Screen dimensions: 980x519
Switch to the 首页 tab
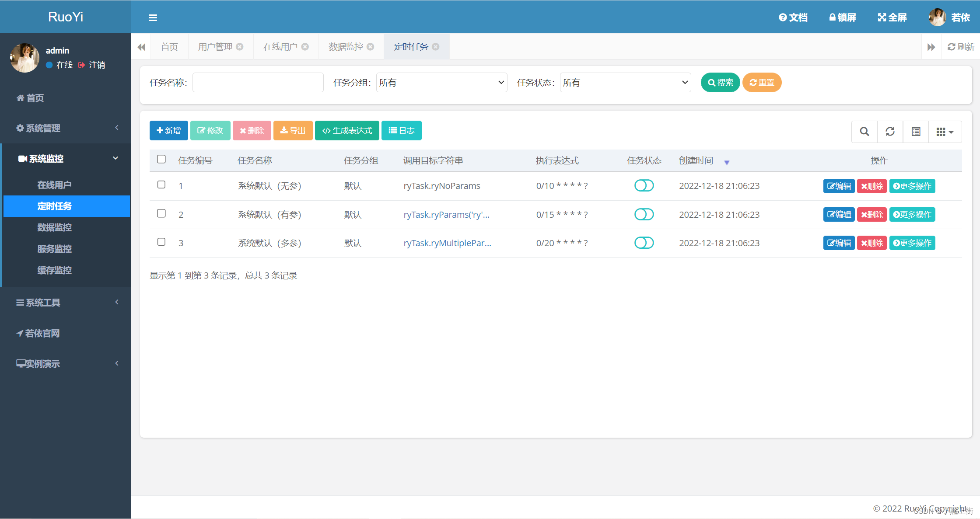tap(169, 47)
